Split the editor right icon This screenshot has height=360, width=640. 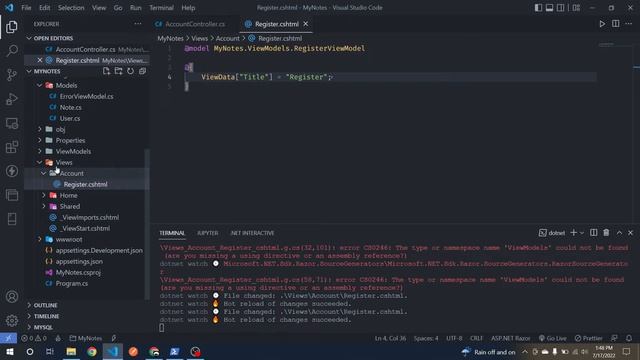click(x=616, y=24)
